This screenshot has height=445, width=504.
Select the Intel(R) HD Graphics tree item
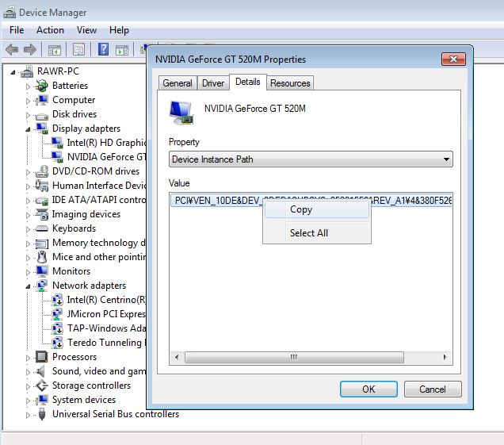pos(106,143)
